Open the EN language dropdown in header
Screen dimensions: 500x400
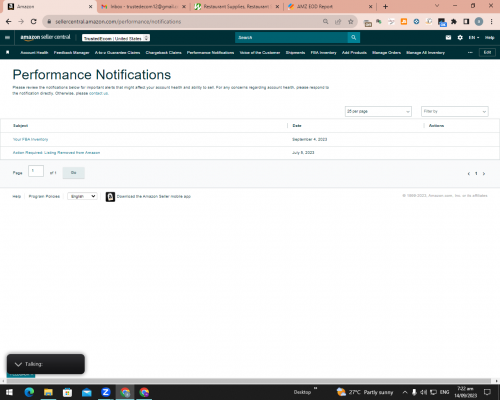click(473, 38)
